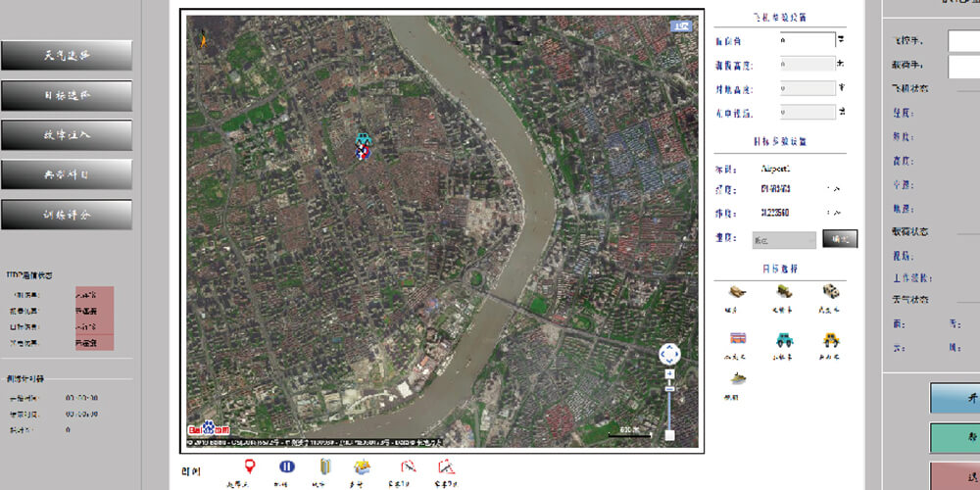Click the fifth left menu button (训练评分)

coord(67,215)
